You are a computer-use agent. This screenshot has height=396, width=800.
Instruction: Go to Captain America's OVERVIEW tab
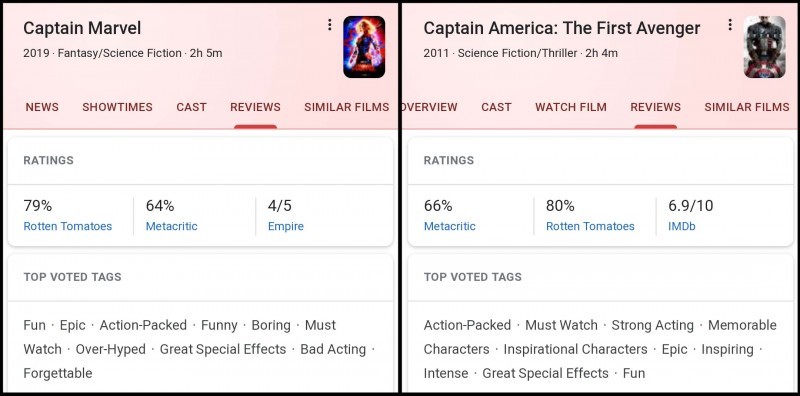[x=430, y=107]
